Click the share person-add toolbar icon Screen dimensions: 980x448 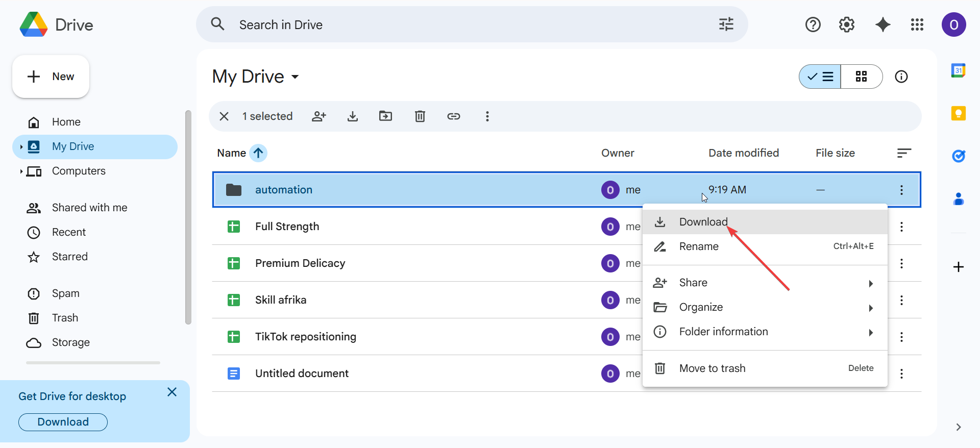pyautogui.click(x=319, y=116)
